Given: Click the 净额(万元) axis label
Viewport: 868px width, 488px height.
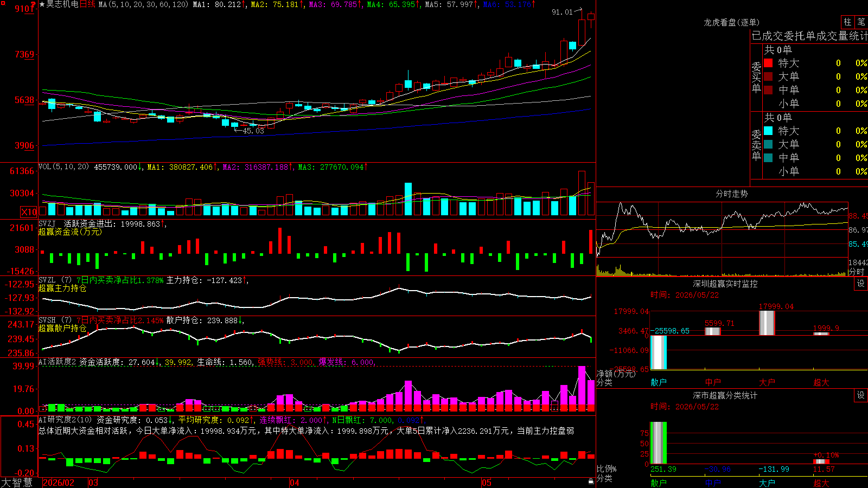Looking at the screenshot, I should coord(616,374).
